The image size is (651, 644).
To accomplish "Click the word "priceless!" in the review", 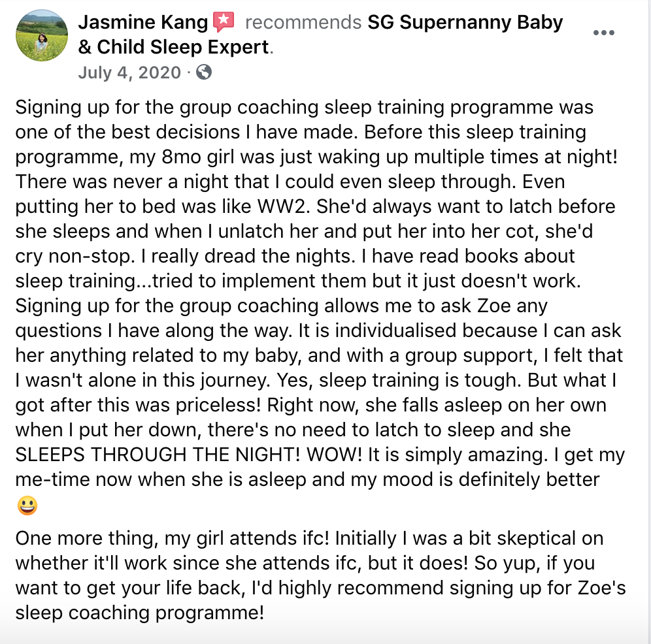I will (x=218, y=405).
